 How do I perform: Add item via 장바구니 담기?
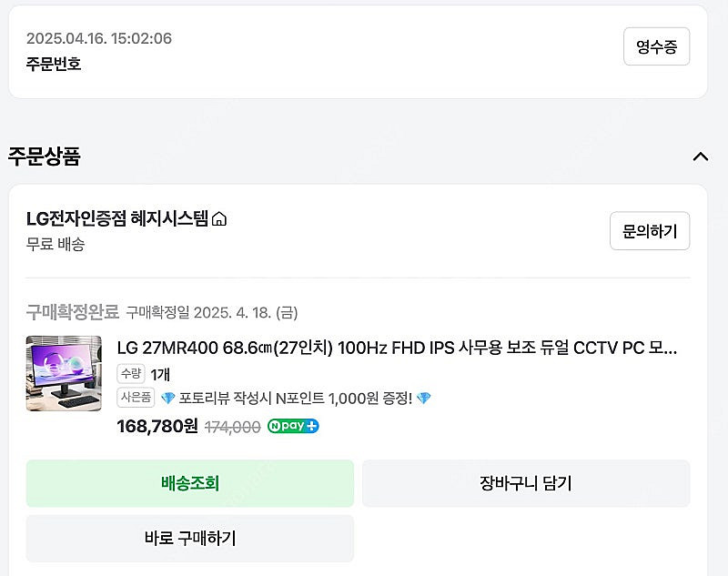(x=528, y=483)
